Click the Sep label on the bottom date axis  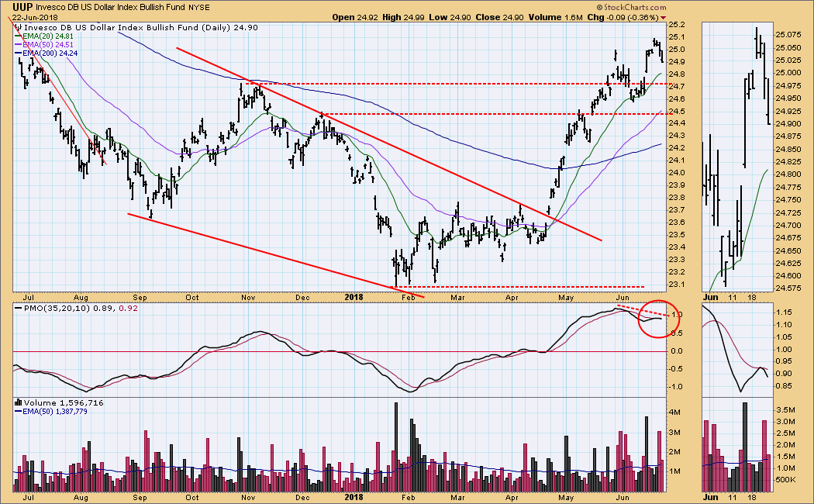(x=140, y=497)
